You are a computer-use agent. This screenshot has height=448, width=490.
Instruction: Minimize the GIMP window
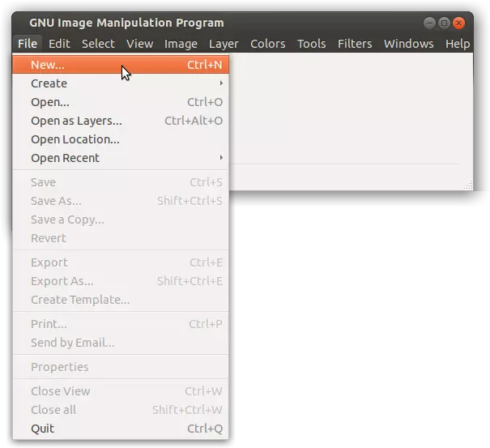(429, 23)
